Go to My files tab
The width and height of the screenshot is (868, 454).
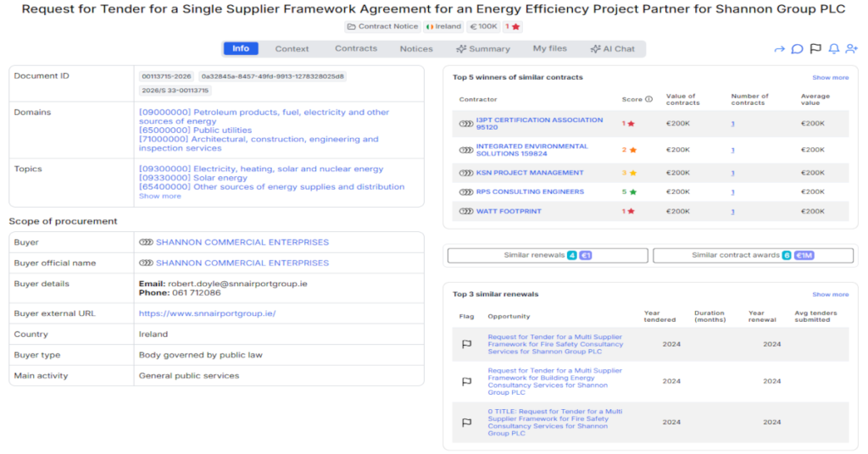pos(549,48)
